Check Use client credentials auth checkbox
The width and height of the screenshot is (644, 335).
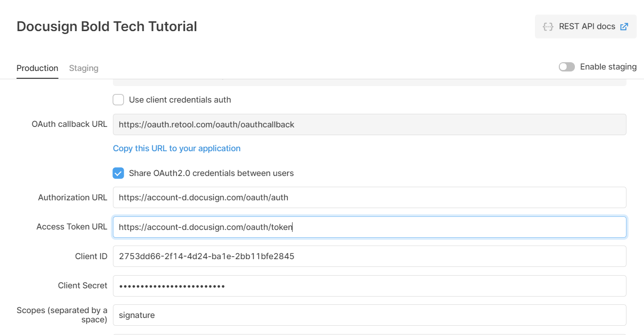(118, 100)
